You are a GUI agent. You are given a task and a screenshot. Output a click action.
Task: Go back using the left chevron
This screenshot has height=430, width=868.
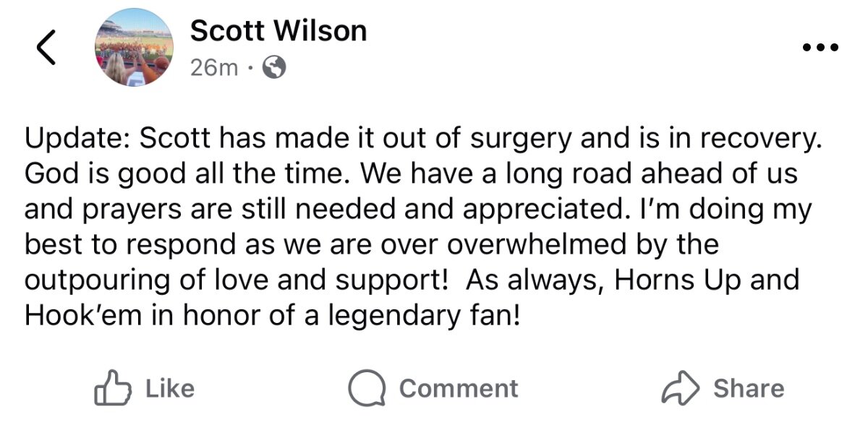tap(46, 48)
